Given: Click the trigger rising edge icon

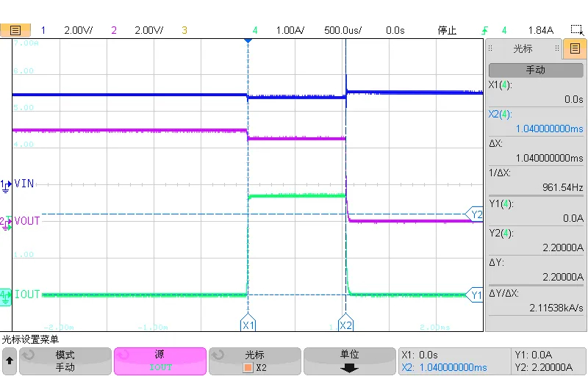Looking at the screenshot, I should coord(484,30).
